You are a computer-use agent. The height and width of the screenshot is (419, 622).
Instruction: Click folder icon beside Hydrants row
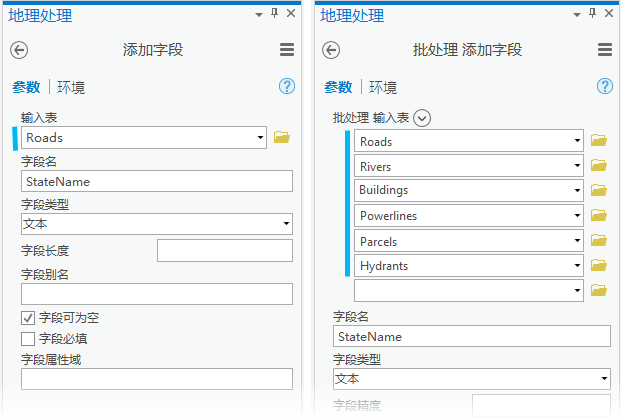click(x=598, y=266)
